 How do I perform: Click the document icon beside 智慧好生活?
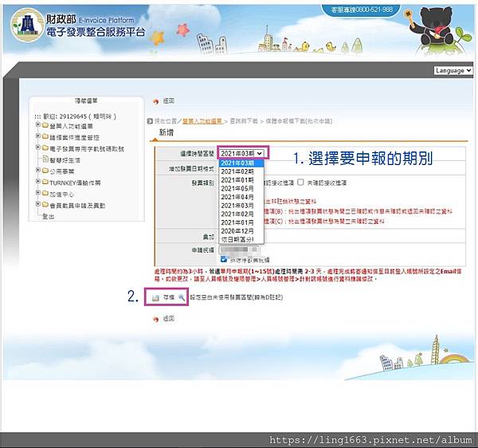(x=45, y=159)
